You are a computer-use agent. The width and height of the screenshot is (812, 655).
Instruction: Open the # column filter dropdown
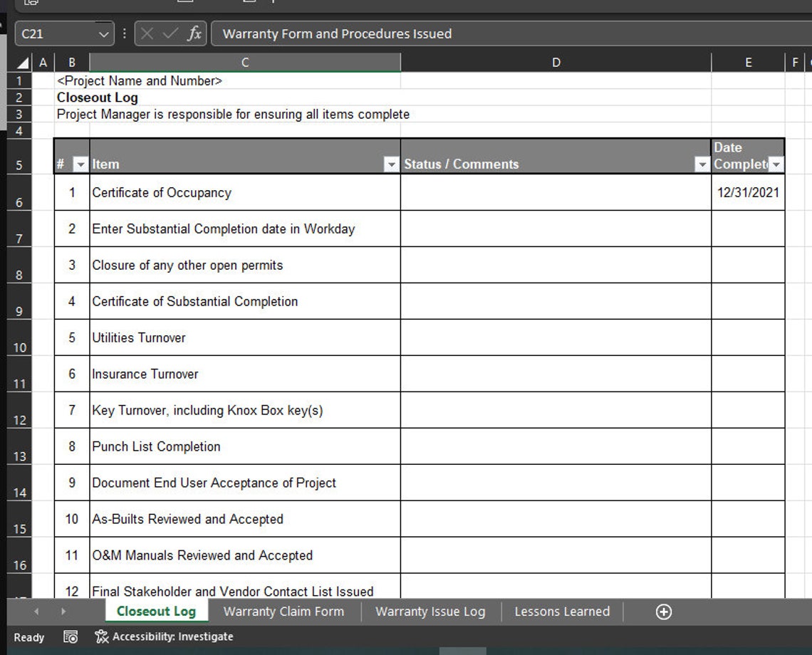tap(80, 164)
